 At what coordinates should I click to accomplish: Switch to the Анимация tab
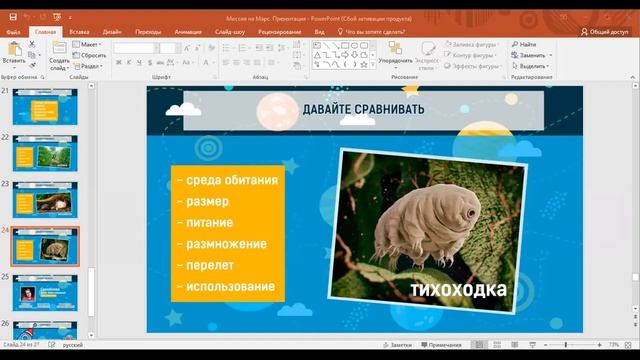(x=188, y=32)
